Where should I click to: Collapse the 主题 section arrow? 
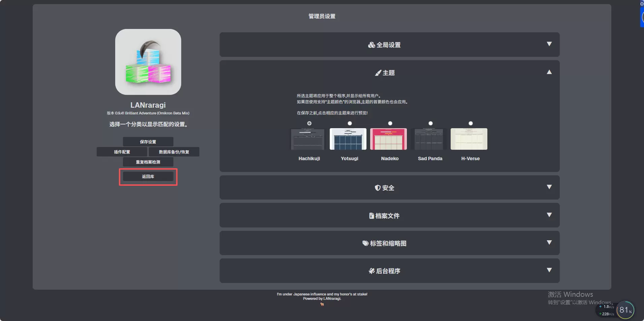(x=549, y=72)
